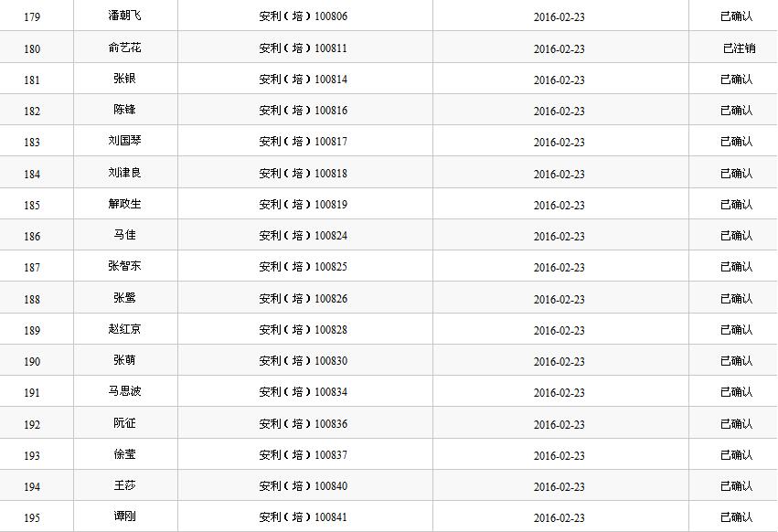
Task: Select row number 183
Action: (x=32, y=143)
